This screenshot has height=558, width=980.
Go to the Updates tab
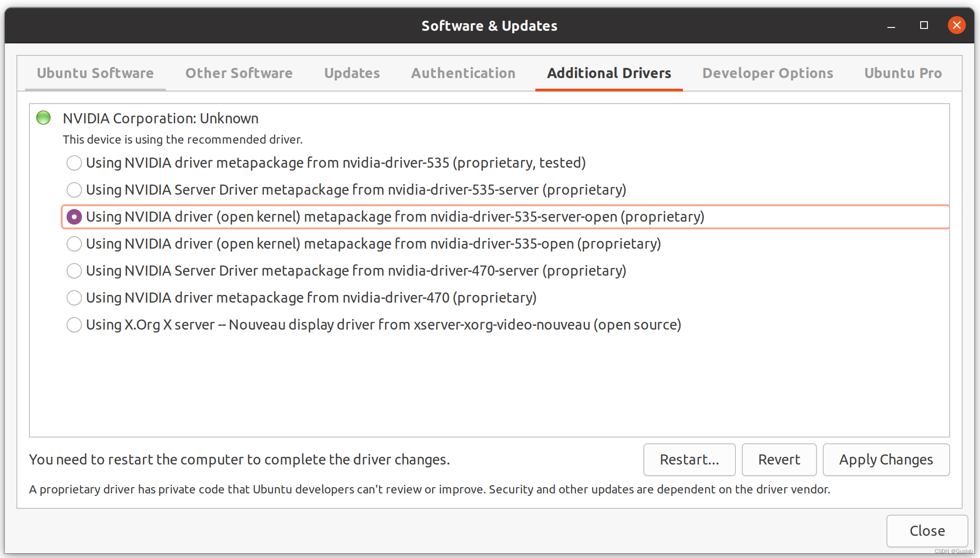352,73
